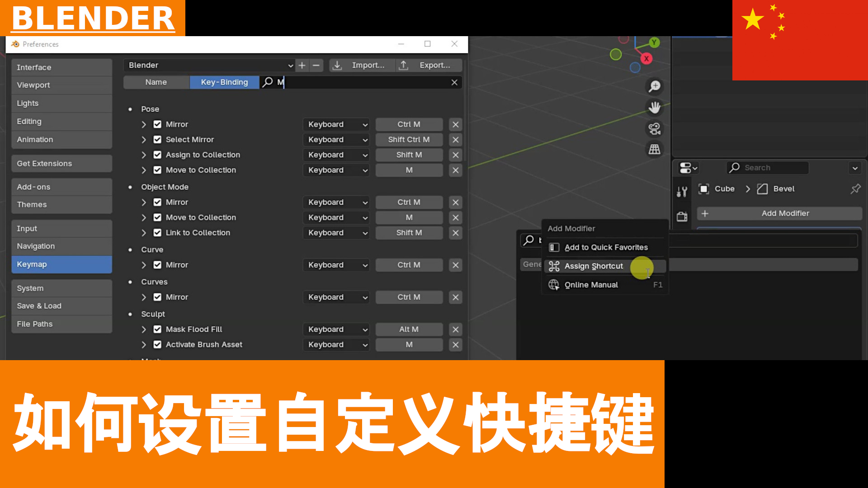This screenshot has width=868, height=488.
Task: Disable the Pose Mirror checkbox
Action: coord(157,124)
